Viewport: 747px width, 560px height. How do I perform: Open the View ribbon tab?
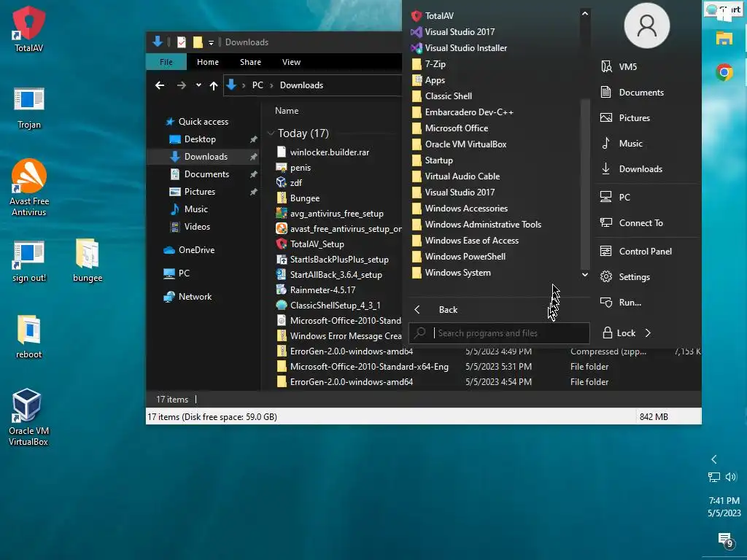tap(291, 62)
